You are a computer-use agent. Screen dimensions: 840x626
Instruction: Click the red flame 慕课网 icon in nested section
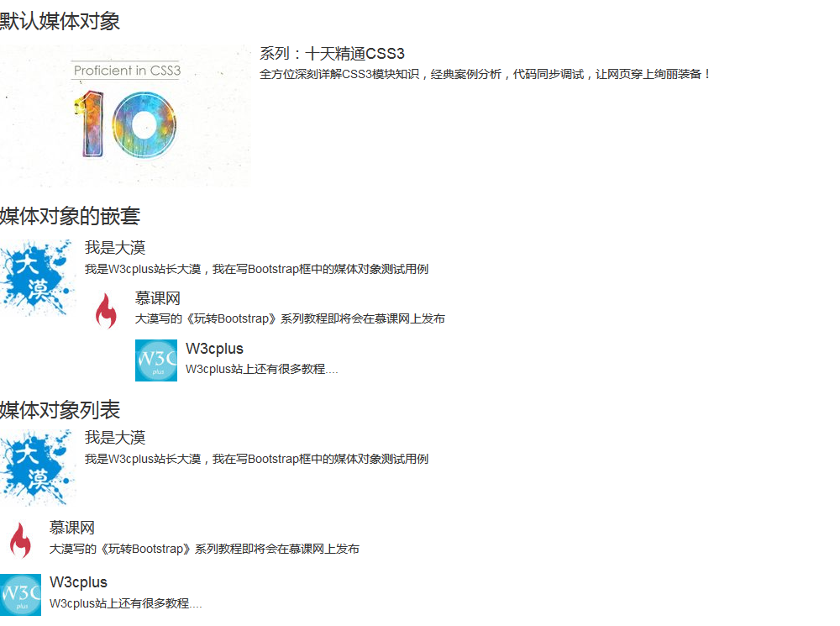(106, 310)
